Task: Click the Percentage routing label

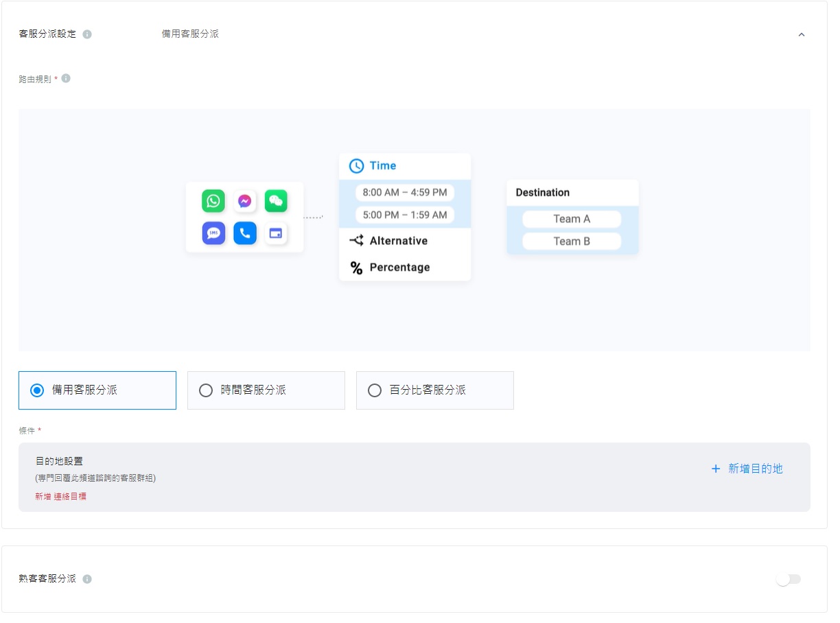Action: pyautogui.click(x=399, y=268)
